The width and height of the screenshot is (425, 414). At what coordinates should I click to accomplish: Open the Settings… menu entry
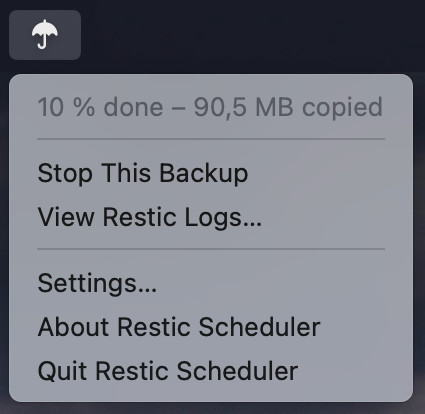(211, 283)
